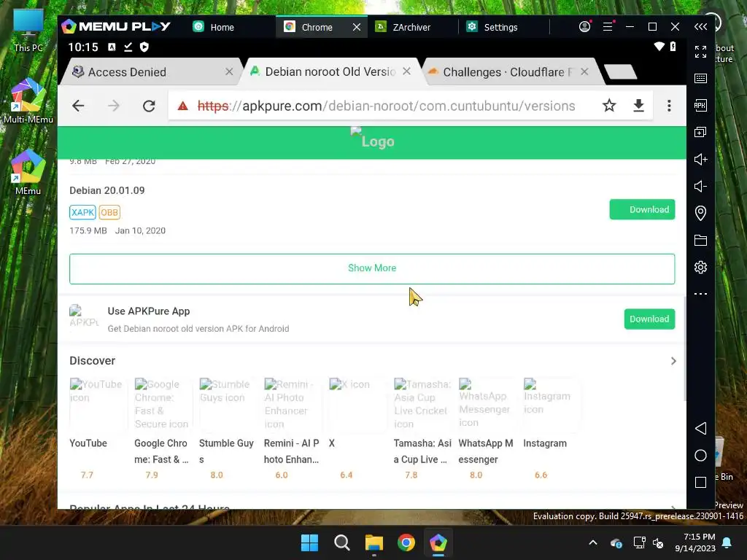Screen dimensions: 747x560
Task: Select This PC desktop icon
Action: pos(28,31)
